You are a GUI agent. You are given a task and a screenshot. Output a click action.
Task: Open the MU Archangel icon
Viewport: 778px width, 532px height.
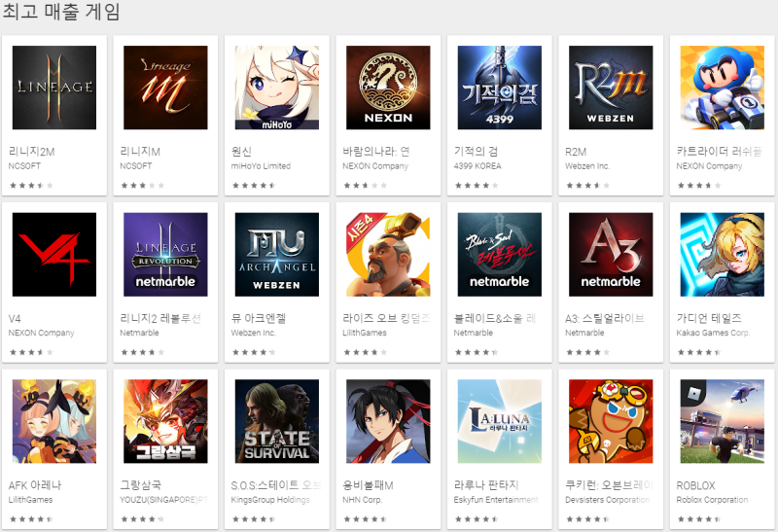277,255
